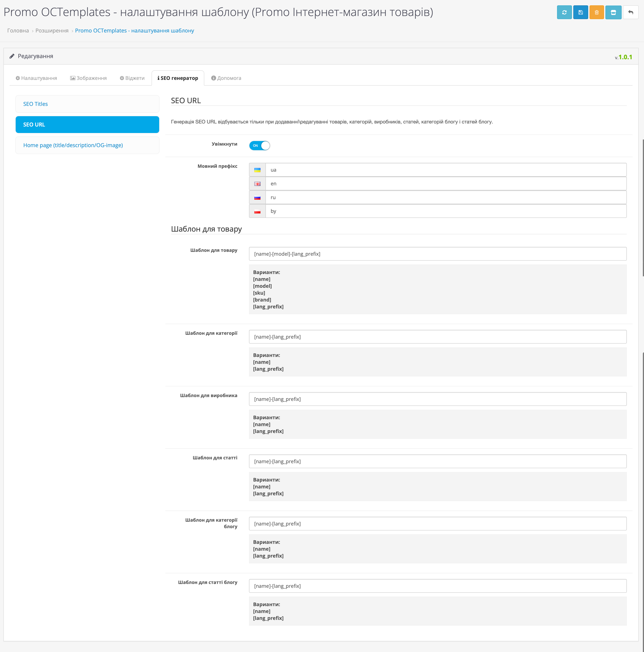Switch to the Зображення tab
The image size is (644, 652).
point(88,78)
